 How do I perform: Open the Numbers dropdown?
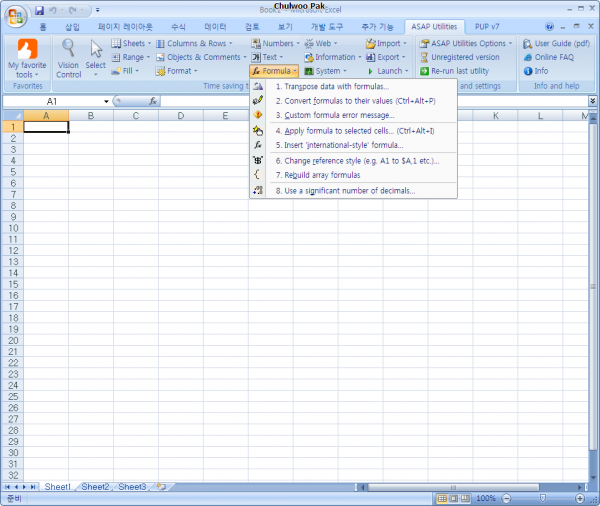pos(276,43)
